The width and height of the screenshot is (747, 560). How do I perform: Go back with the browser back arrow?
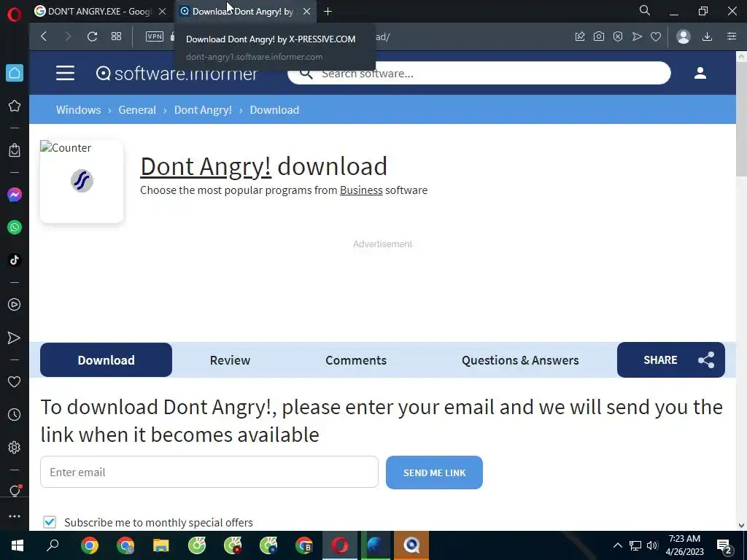[44, 36]
